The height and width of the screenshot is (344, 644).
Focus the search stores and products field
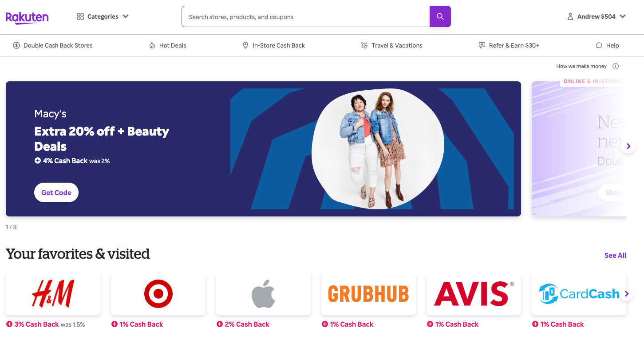coord(305,16)
